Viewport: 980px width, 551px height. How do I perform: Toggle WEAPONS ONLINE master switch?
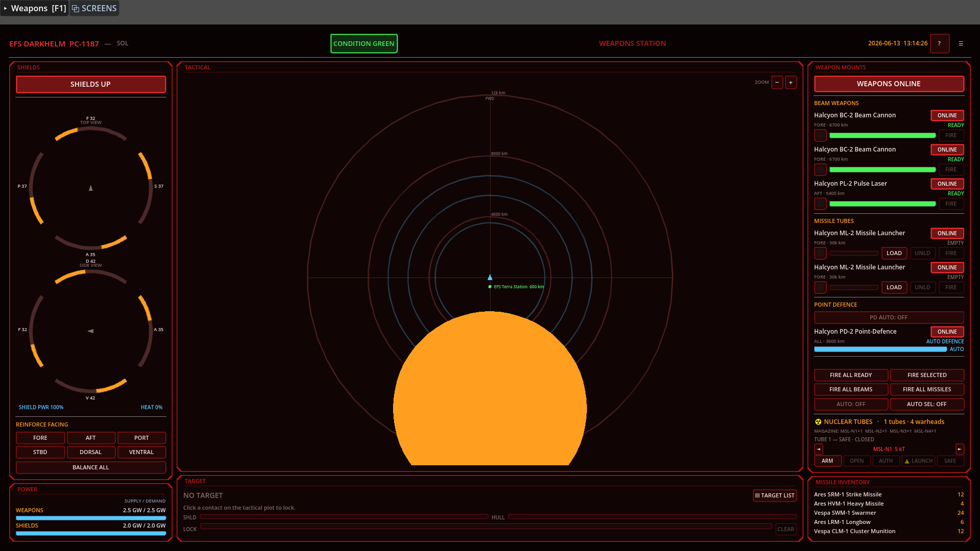pyautogui.click(x=889, y=84)
